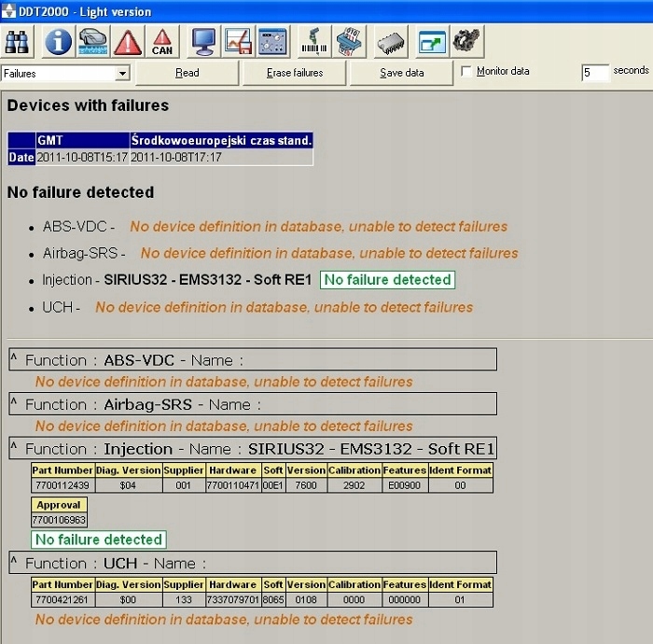Click the seconds interval input field
Image resolution: width=653 pixels, height=644 pixels.
(595, 73)
